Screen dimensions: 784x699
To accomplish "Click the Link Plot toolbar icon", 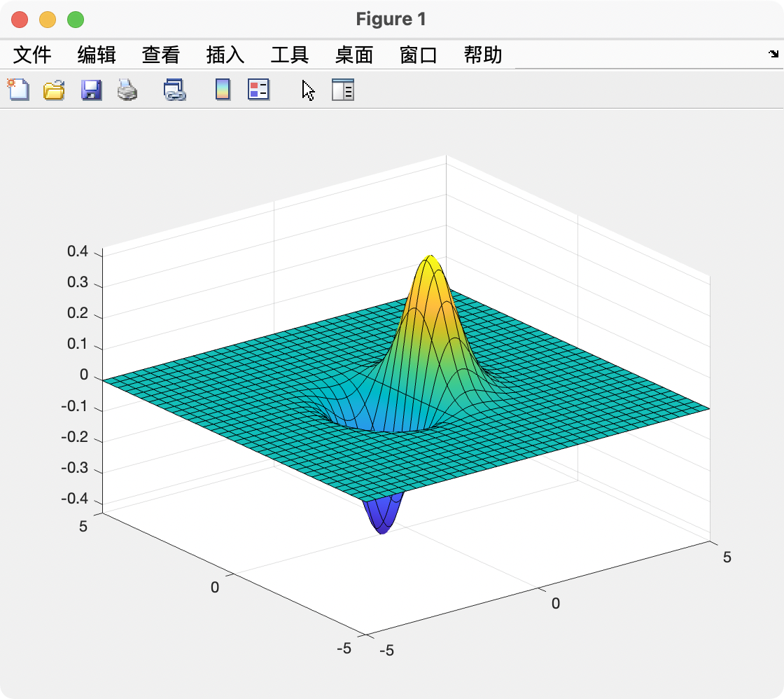I will [175, 90].
